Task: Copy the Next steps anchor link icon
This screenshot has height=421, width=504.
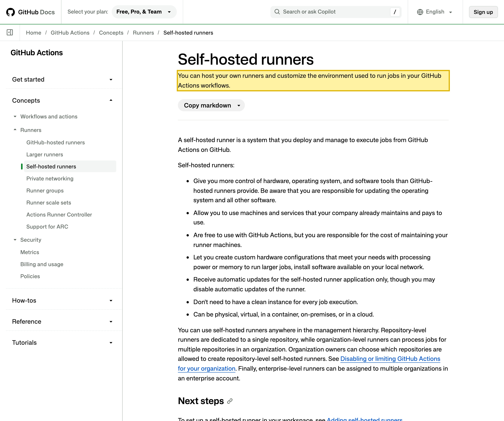Action: pos(230,401)
